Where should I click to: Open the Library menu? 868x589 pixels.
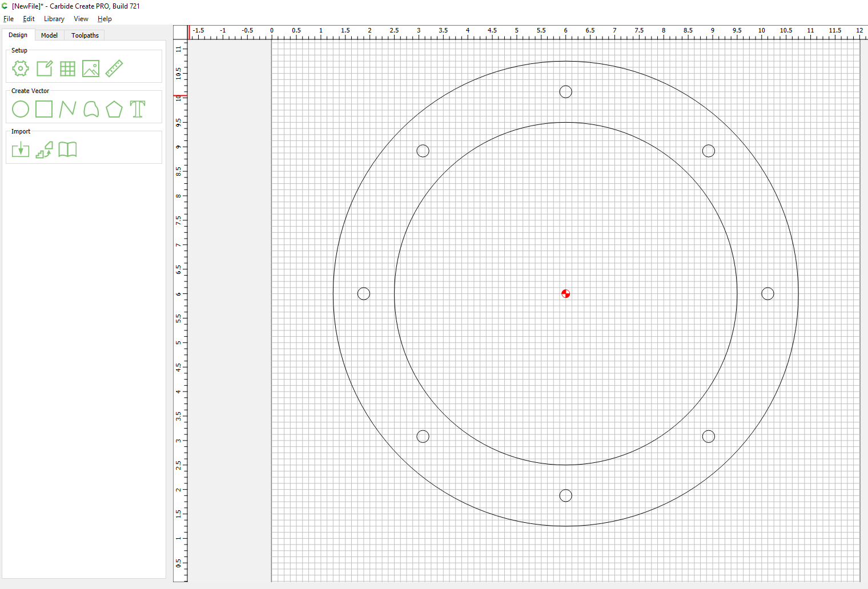click(54, 19)
